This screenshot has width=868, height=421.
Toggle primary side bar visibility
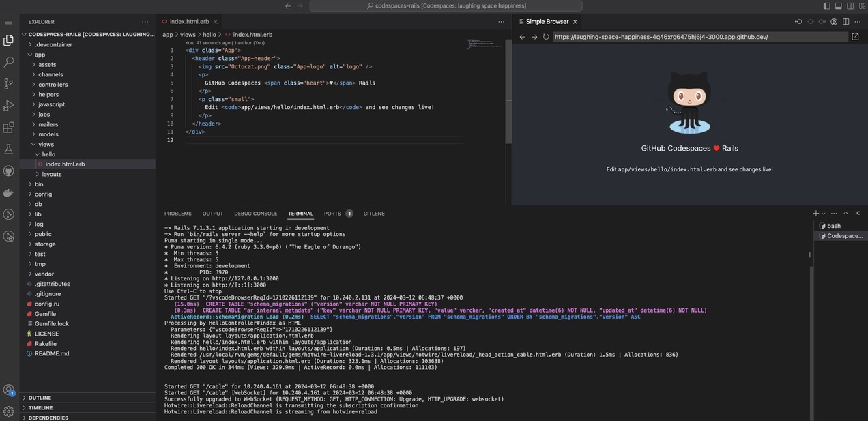pos(827,6)
